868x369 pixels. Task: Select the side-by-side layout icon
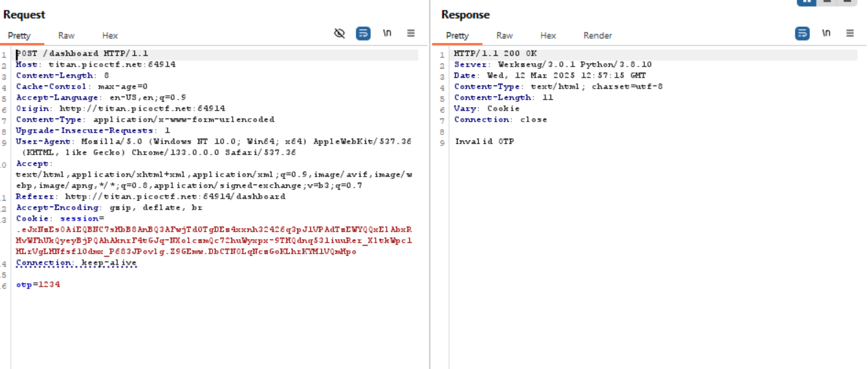tap(806, 2)
